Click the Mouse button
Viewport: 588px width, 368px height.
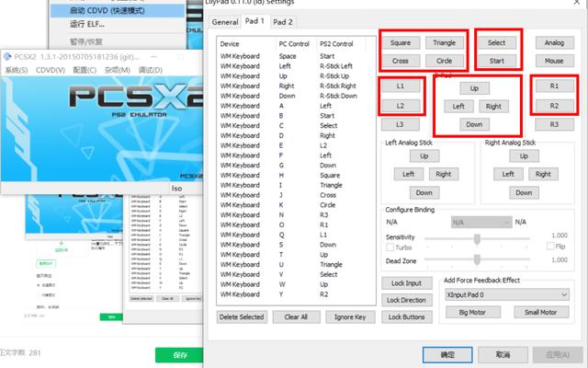click(x=553, y=61)
